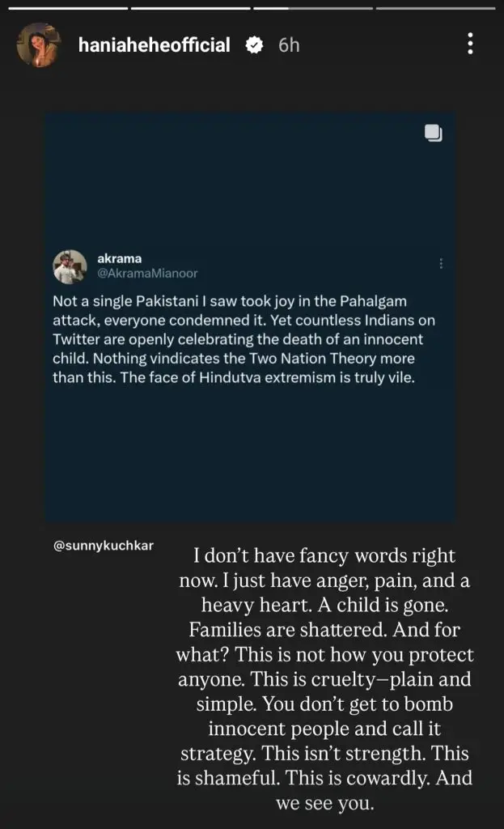Tap the @sunnykuchkar mention
504x829 pixels.
103,546
